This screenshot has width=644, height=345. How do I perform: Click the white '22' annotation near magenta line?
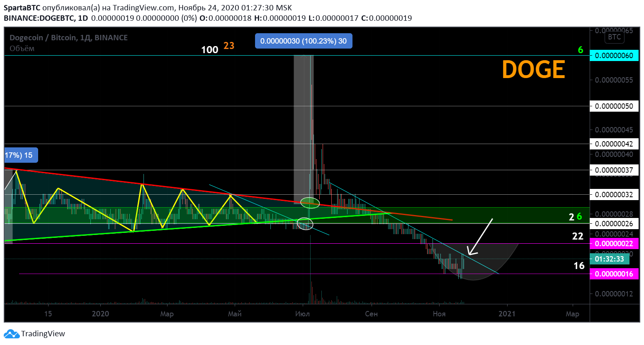pos(578,236)
